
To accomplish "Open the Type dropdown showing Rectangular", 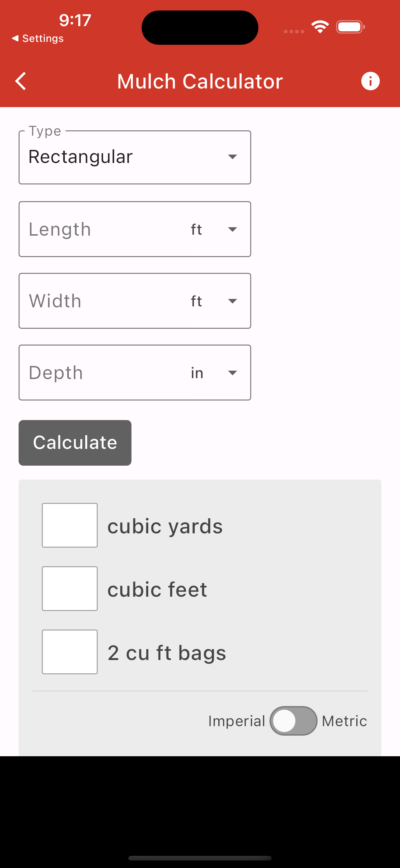I will click(x=135, y=157).
